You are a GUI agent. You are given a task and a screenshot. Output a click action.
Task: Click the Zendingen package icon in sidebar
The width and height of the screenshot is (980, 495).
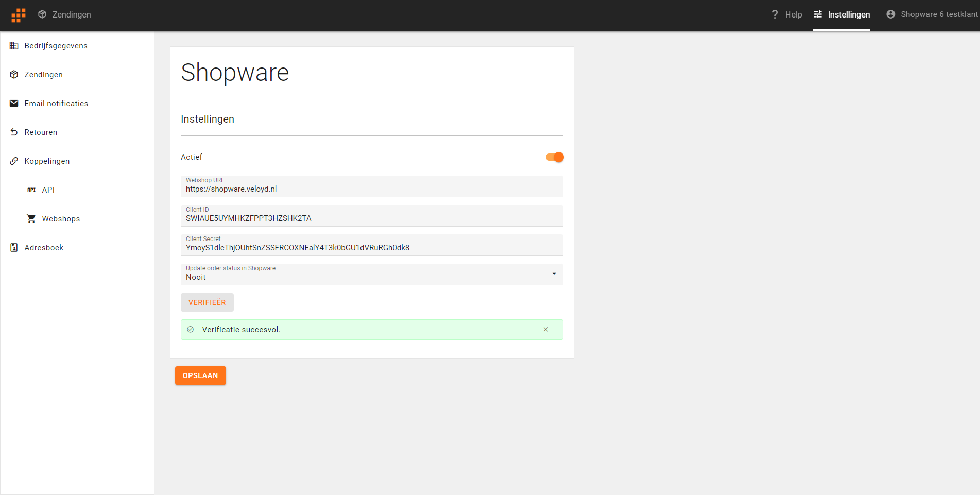click(14, 75)
